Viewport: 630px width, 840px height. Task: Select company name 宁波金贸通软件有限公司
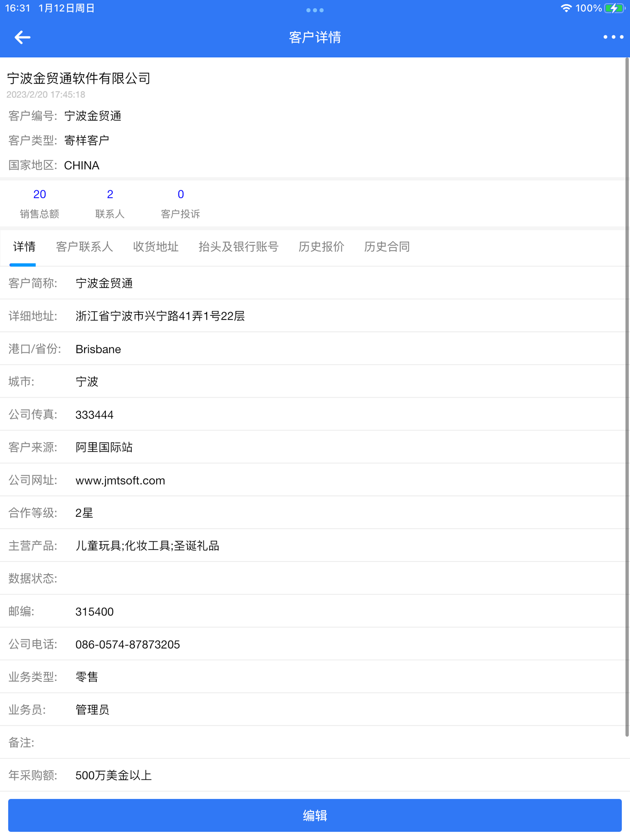tap(79, 78)
